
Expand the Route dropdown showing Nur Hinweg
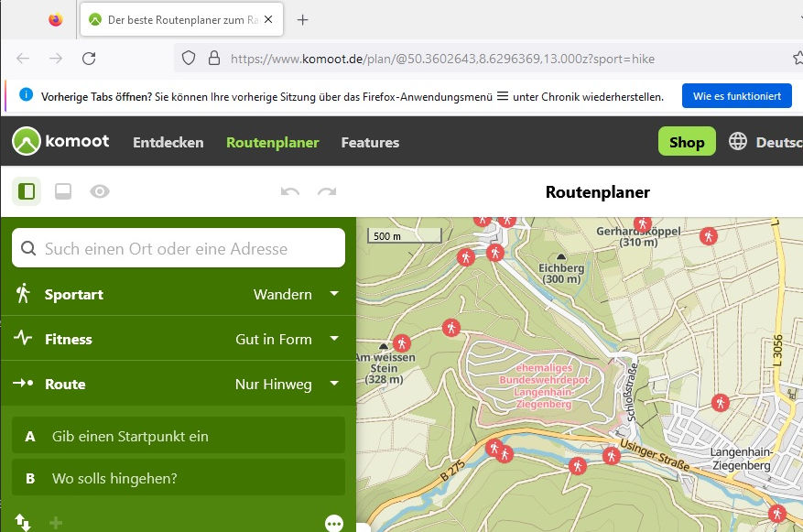(334, 384)
